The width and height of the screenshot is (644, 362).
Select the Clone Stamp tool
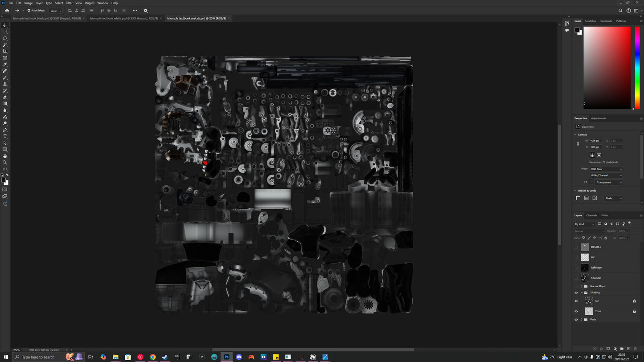pyautogui.click(x=5, y=83)
